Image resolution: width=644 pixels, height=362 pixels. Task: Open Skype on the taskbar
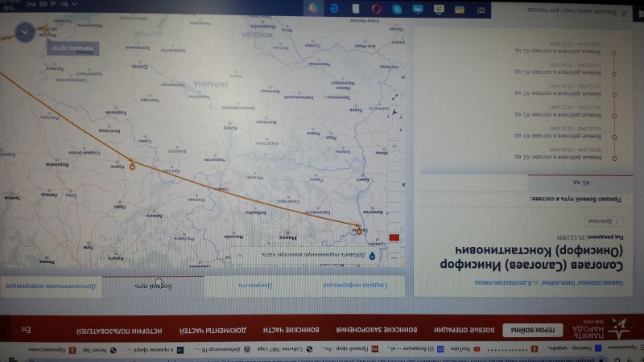(397, 9)
